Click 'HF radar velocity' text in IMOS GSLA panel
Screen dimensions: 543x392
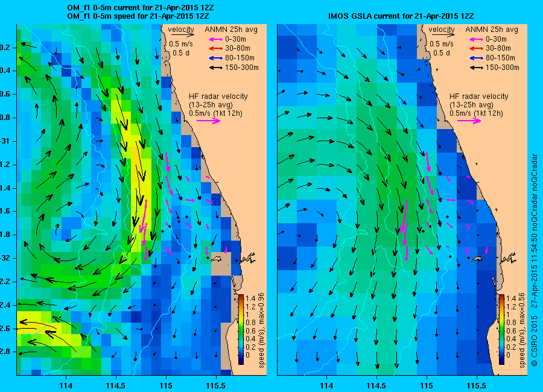[479, 96]
